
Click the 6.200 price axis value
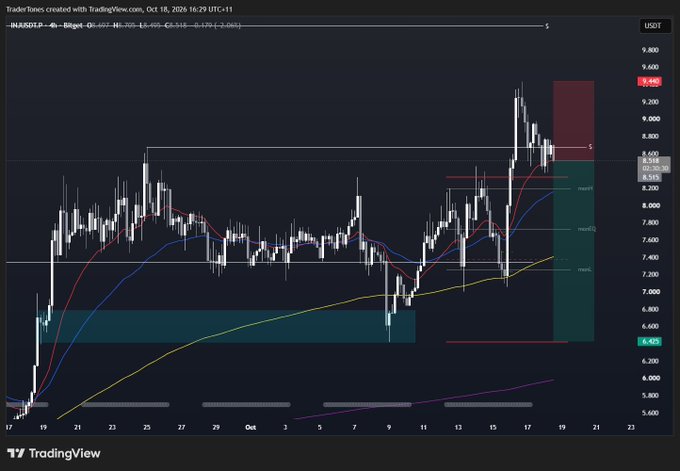(x=650, y=361)
